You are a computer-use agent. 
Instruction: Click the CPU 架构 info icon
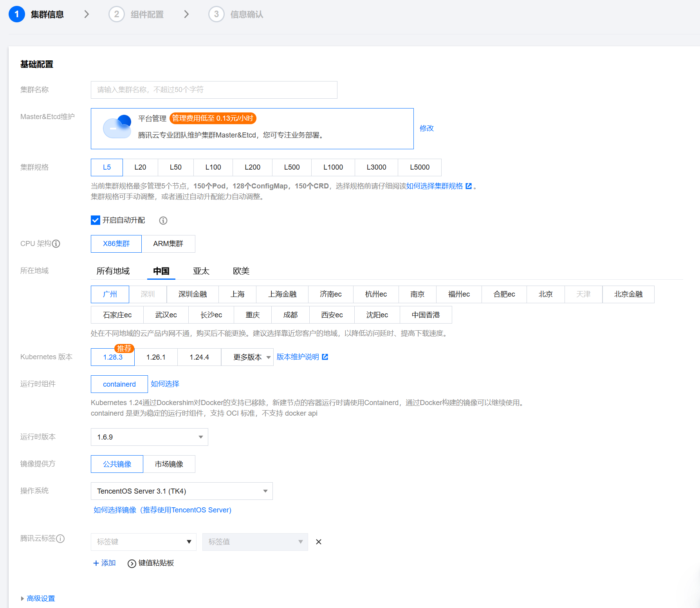click(x=56, y=244)
